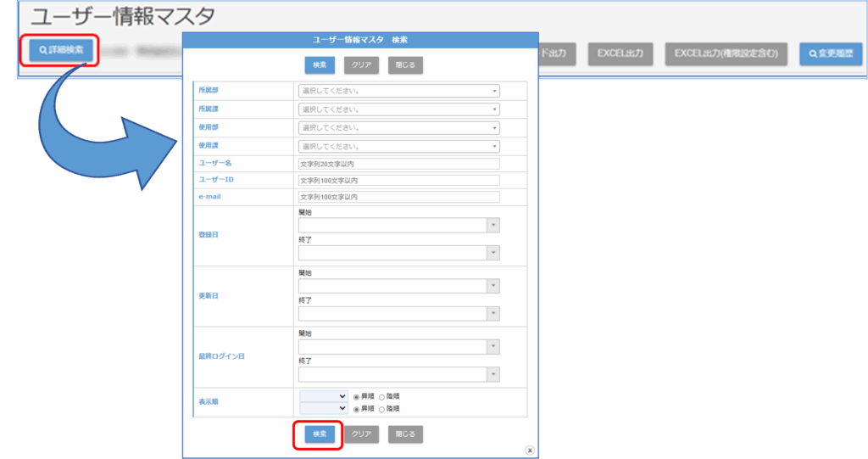
Task: Open calendar arrow for 更新日 開始
Action: point(492,286)
